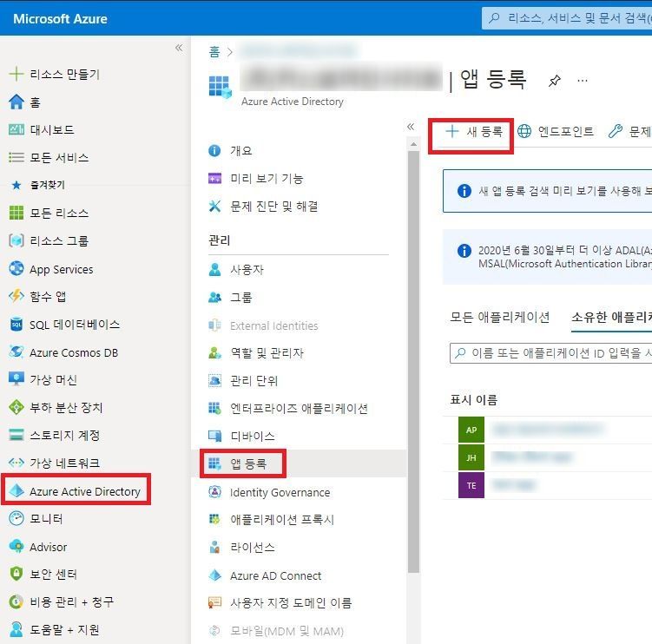This screenshot has width=652, height=644.
Task: Open the ellipsis more options menu
Action: tap(583, 80)
